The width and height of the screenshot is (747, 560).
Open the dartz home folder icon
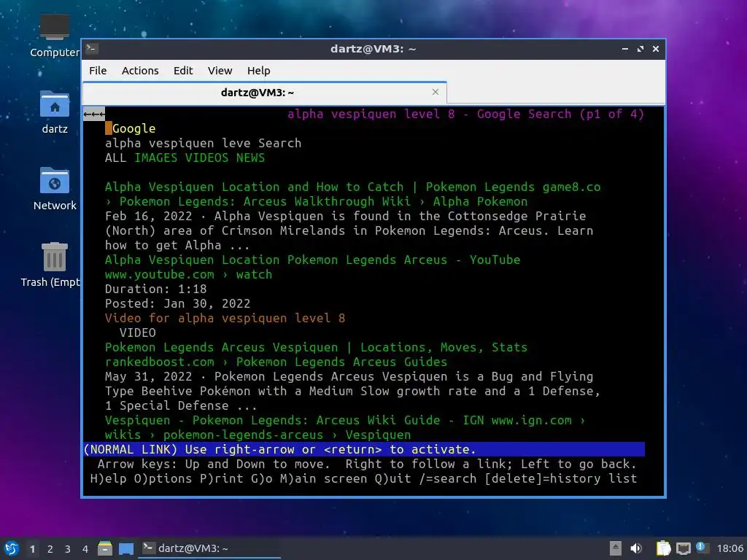[x=54, y=112]
